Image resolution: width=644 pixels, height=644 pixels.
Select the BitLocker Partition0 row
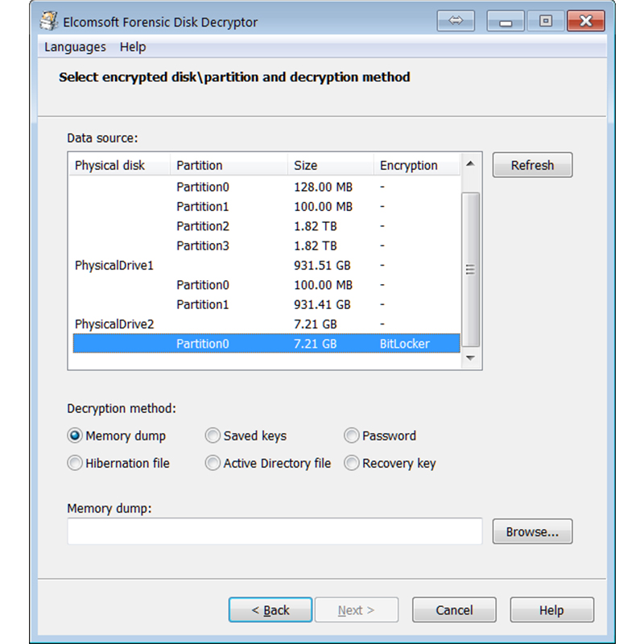pos(266,344)
